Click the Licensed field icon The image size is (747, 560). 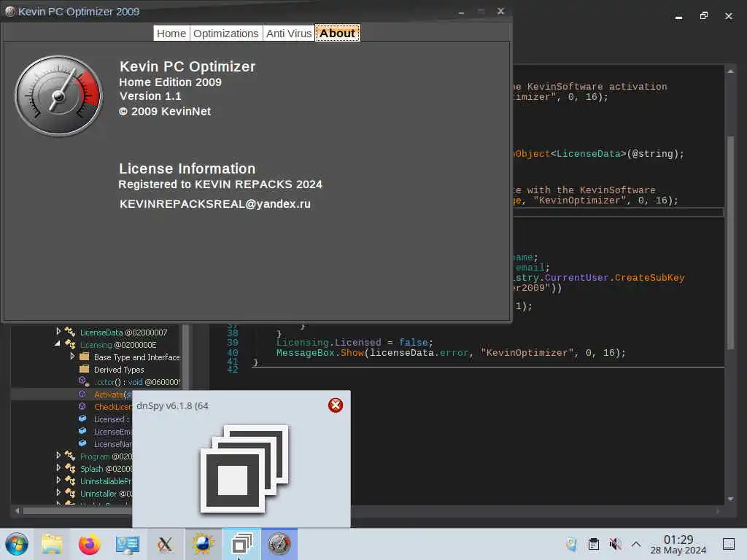tap(82, 419)
